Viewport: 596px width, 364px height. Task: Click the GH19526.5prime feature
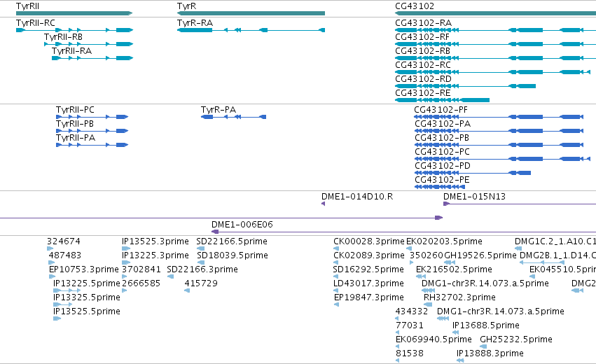(x=450, y=262)
